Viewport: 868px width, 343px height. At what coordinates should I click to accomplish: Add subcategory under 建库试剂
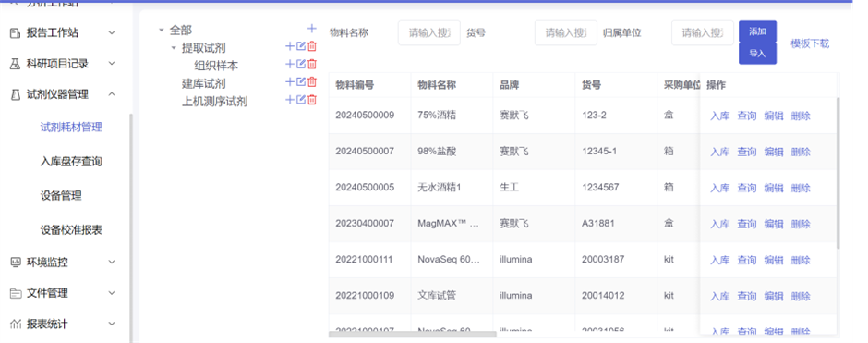[x=290, y=82]
